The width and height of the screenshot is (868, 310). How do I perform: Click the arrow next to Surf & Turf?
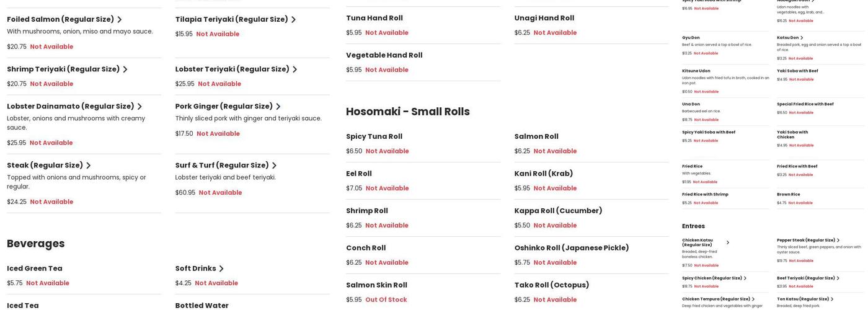pos(275,166)
